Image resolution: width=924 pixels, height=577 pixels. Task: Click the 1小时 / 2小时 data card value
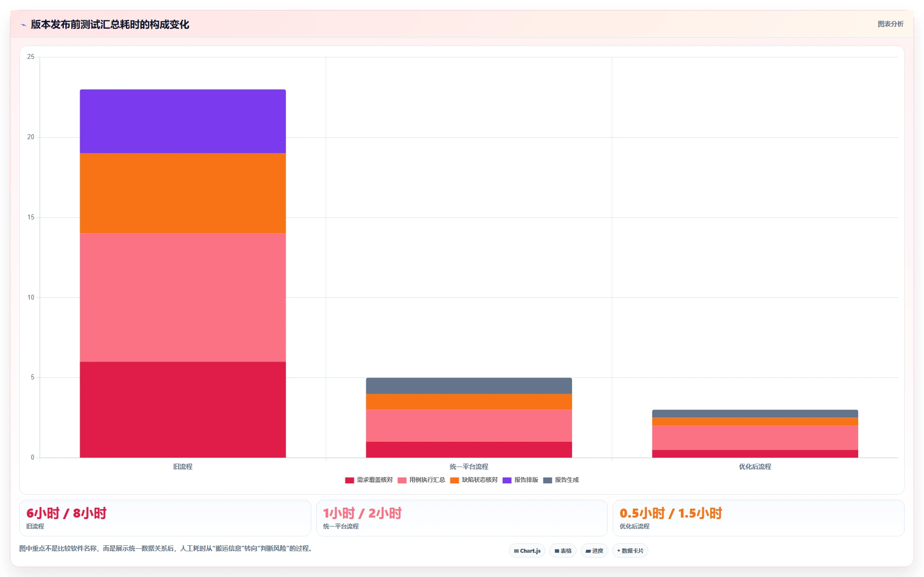(362, 513)
